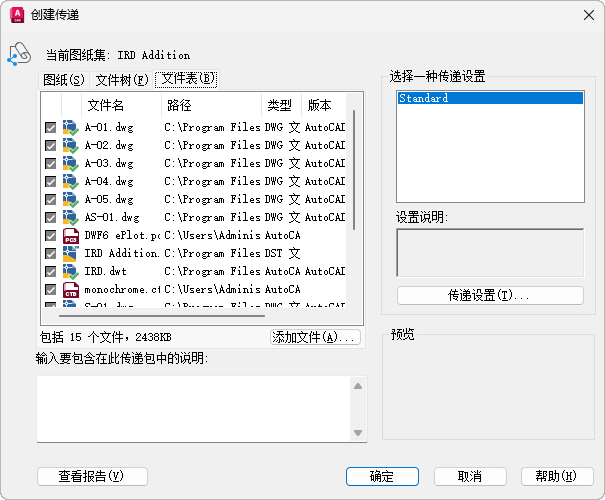Screen dimensions: 605x500
Task: Click the A-01.dwg drawing file icon
Action: click(71, 127)
